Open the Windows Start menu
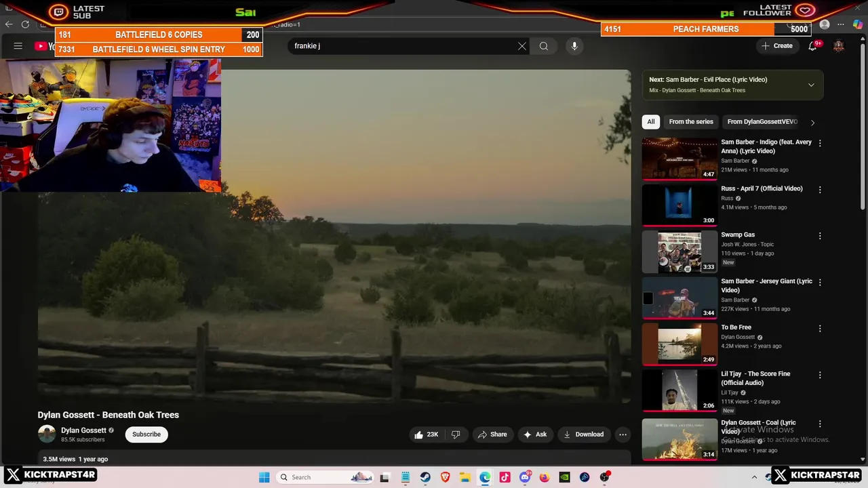868x488 pixels. pyautogui.click(x=264, y=477)
